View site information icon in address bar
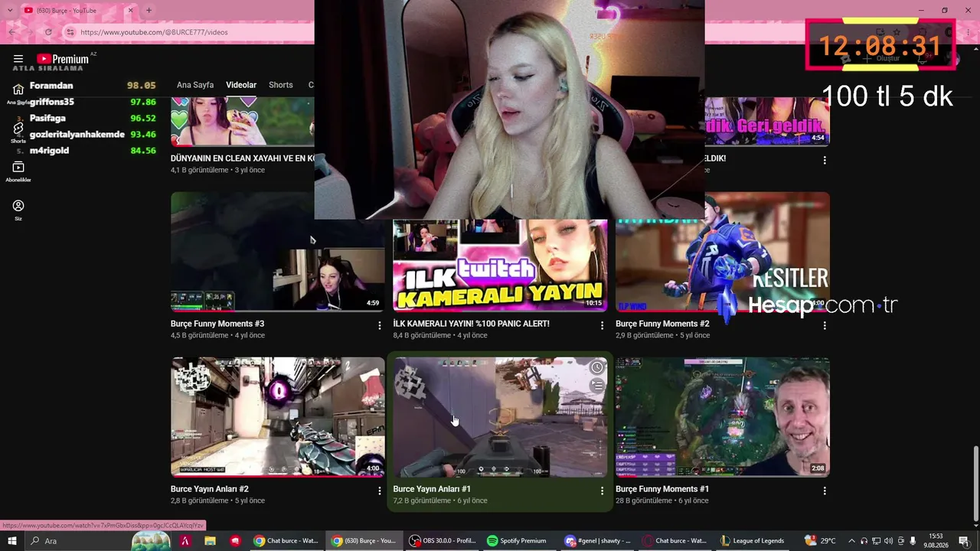Screen dimensions: 980x551 click(x=70, y=32)
